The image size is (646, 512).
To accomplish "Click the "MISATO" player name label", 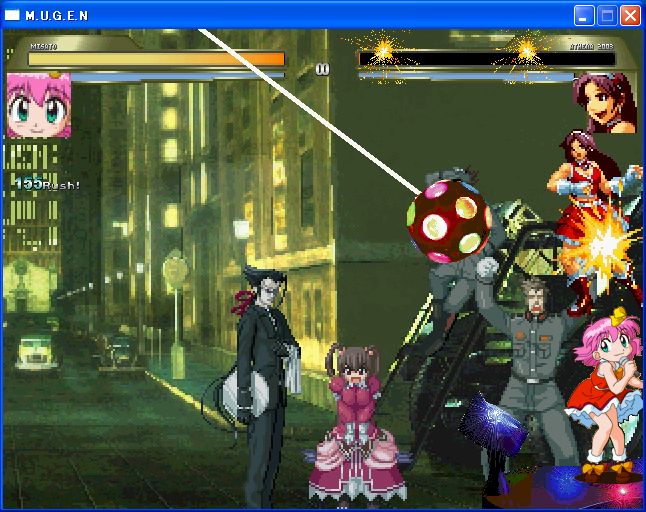I will [x=44, y=47].
